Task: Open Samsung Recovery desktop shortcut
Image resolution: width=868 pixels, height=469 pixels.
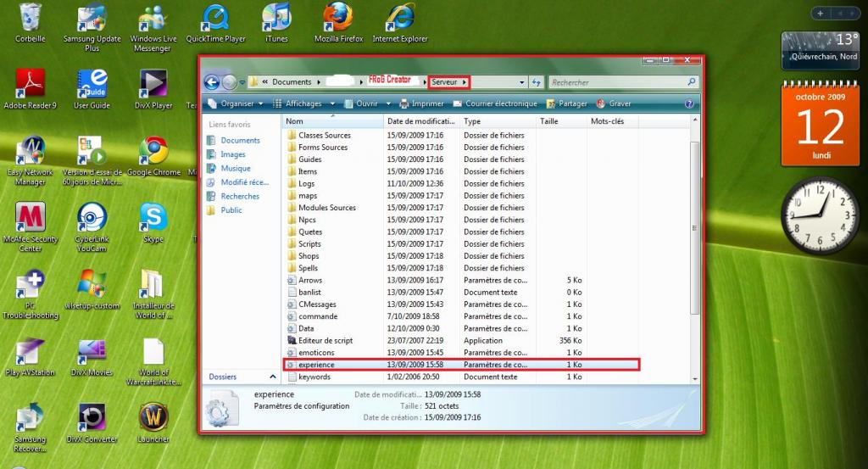Action: pos(30,427)
